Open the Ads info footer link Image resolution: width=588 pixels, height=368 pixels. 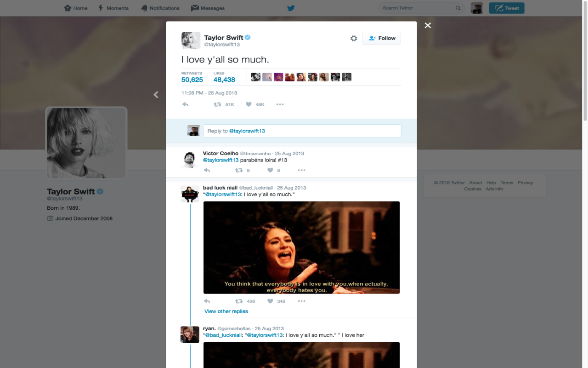494,189
